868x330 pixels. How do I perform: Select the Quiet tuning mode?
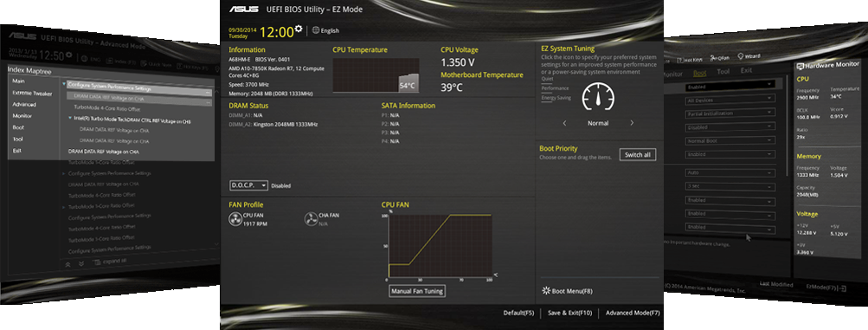point(548,79)
